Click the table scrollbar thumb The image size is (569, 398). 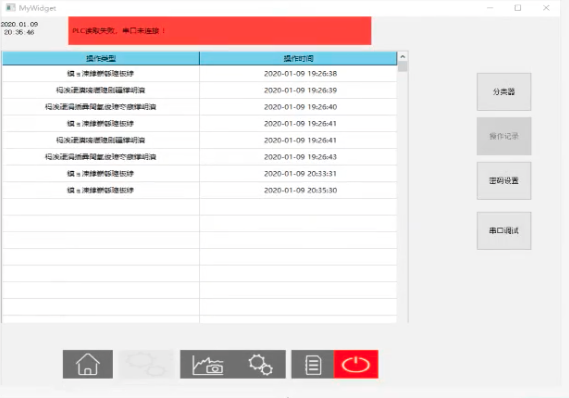(x=402, y=67)
